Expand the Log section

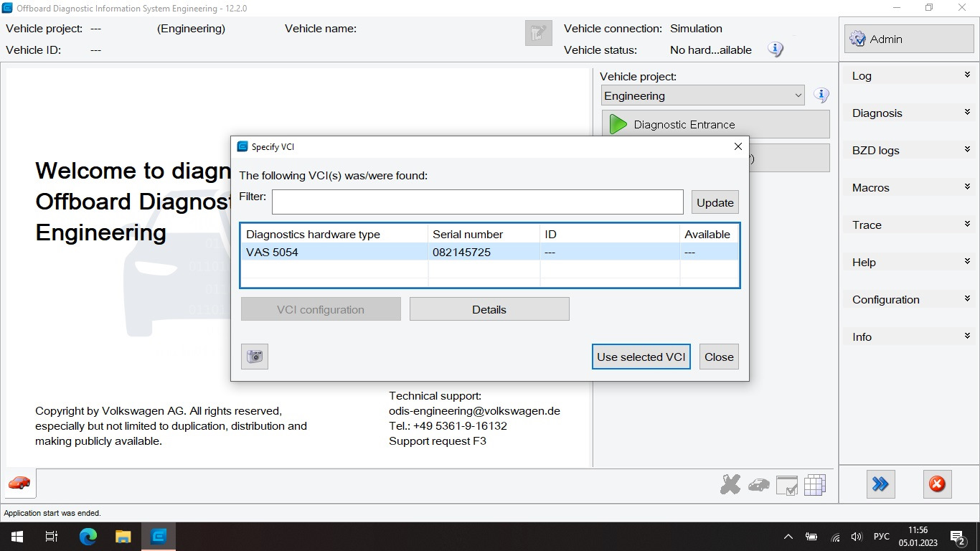909,75
